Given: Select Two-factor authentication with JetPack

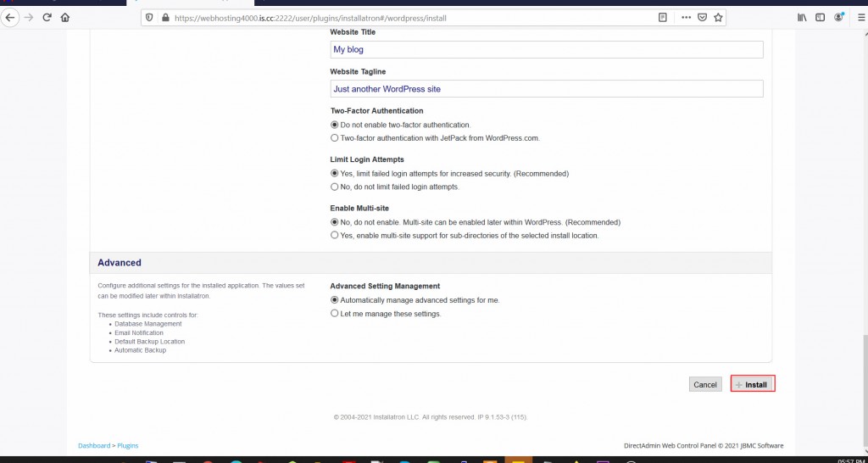Looking at the screenshot, I should tap(334, 138).
